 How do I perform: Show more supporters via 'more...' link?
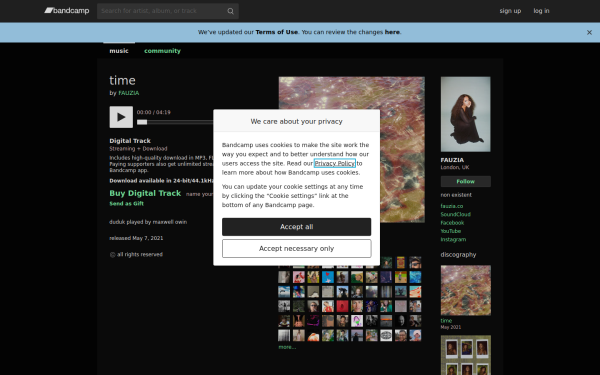(287, 347)
